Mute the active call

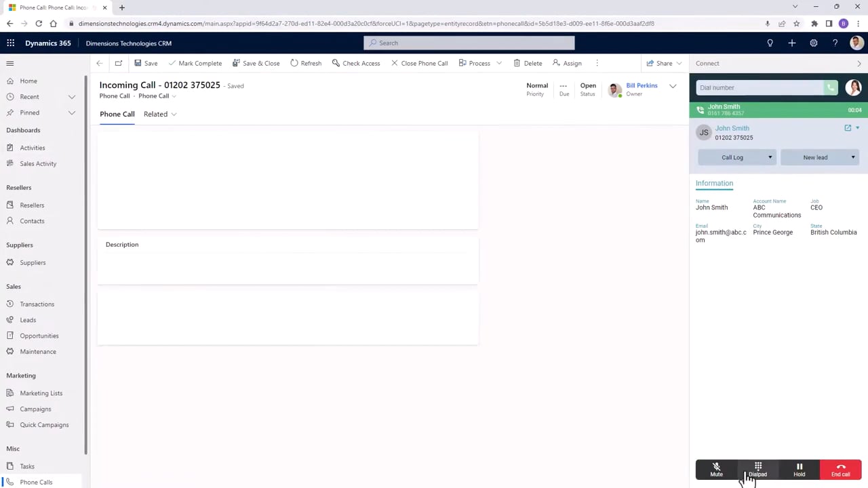(716, 470)
